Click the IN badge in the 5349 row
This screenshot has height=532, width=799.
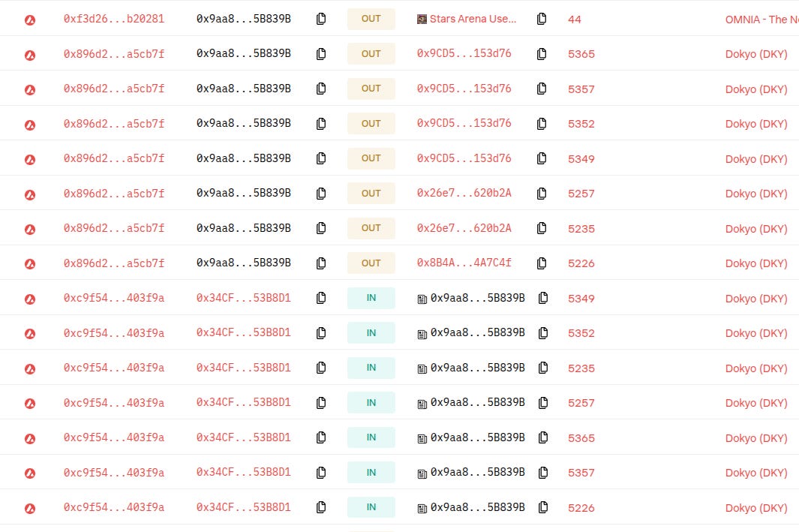point(371,298)
